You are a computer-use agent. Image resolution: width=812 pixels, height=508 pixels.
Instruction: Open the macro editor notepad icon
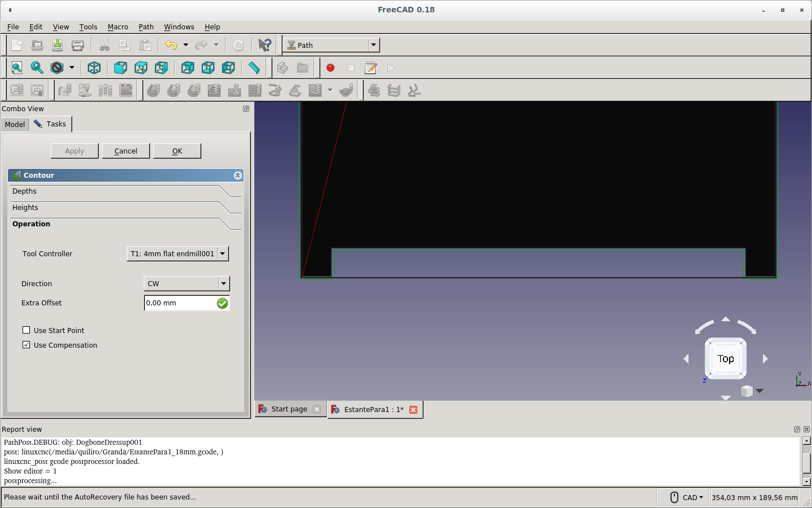pos(371,68)
